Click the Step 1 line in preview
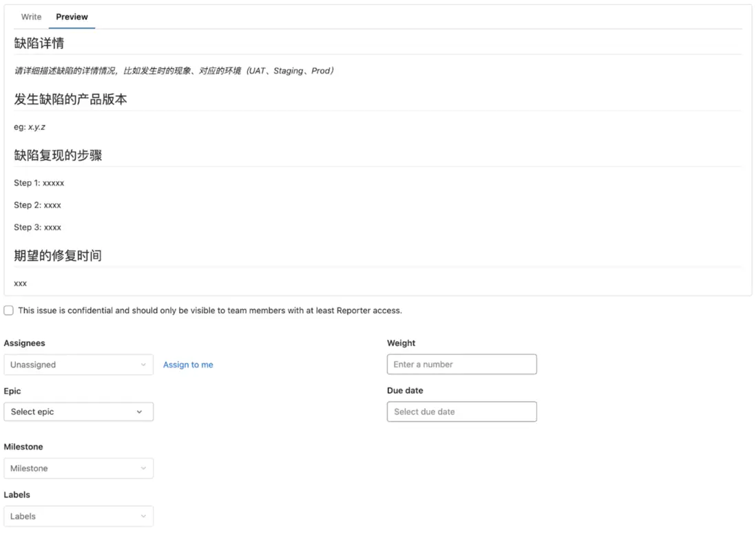Screen dimensions: 756x536 39,183
